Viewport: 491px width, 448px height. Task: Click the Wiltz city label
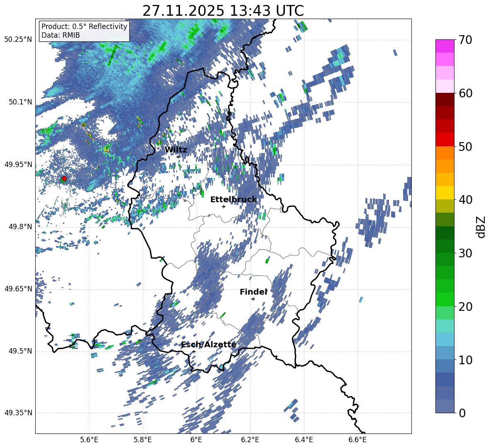pos(176,150)
